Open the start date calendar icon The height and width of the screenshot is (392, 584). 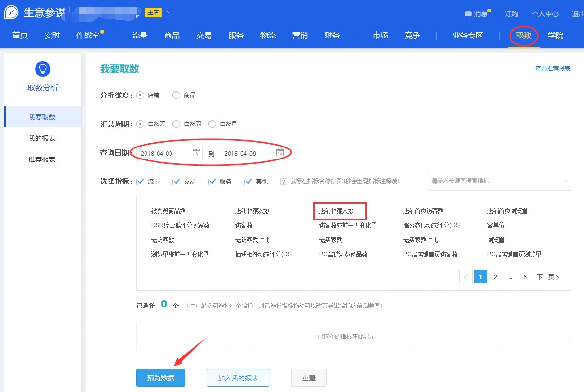point(196,153)
